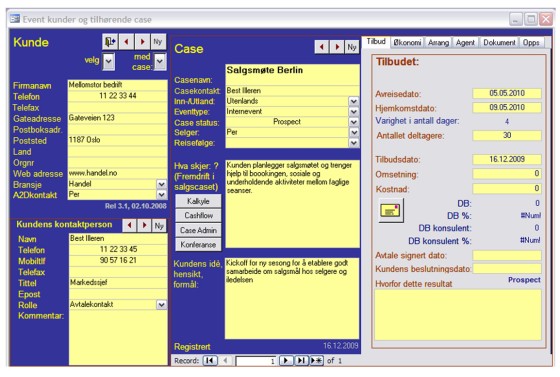Click the Poststed field 1187 Oslo
This screenshot has width=560, height=377.
point(118,140)
